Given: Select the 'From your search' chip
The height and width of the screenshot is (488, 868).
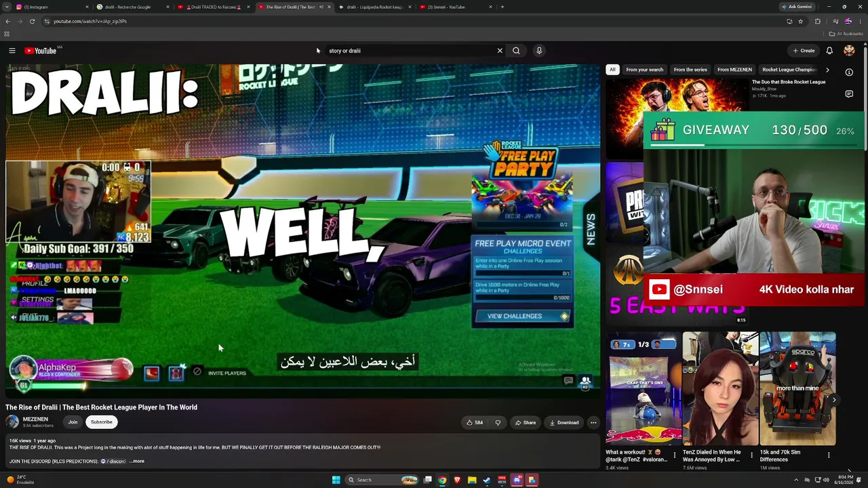Looking at the screenshot, I should click(x=644, y=70).
